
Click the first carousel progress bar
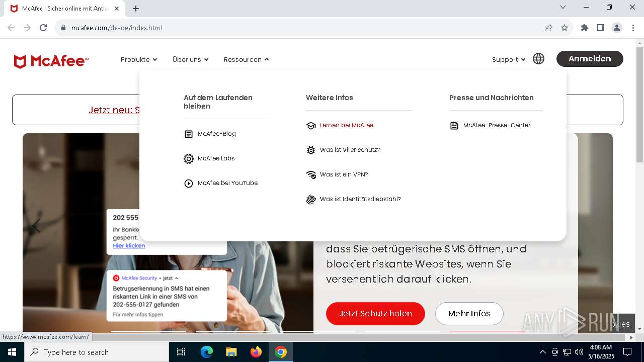tap(148, 331)
